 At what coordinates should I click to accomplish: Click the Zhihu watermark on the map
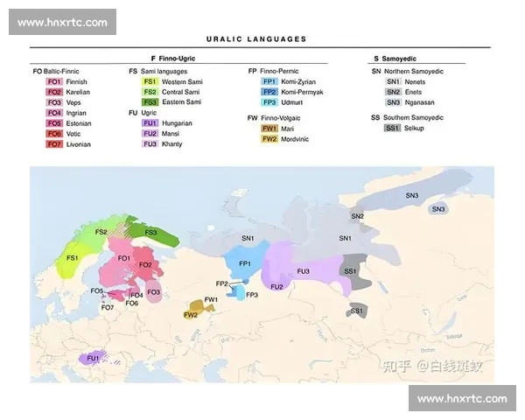432,366
